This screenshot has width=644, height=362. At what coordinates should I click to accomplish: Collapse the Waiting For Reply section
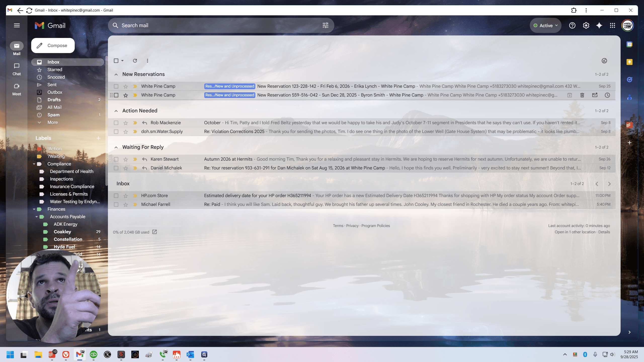coord(116,147)
